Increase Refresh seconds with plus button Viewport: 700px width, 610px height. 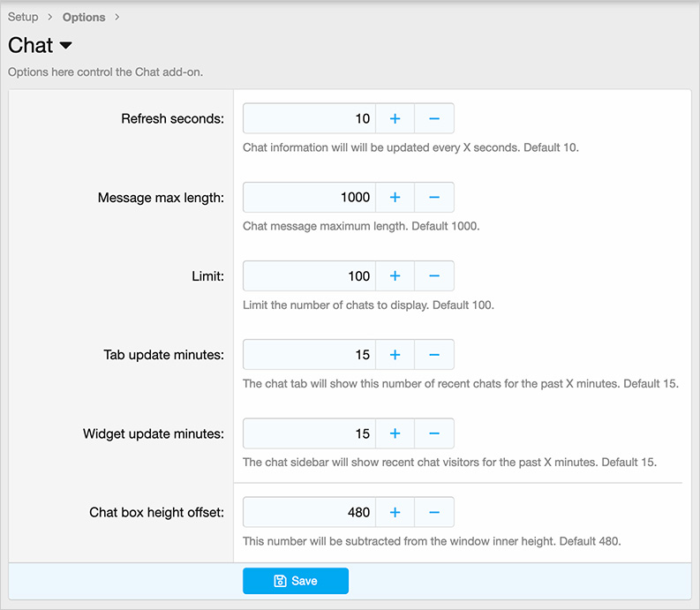pyautogui.click(x=395, y=118)
